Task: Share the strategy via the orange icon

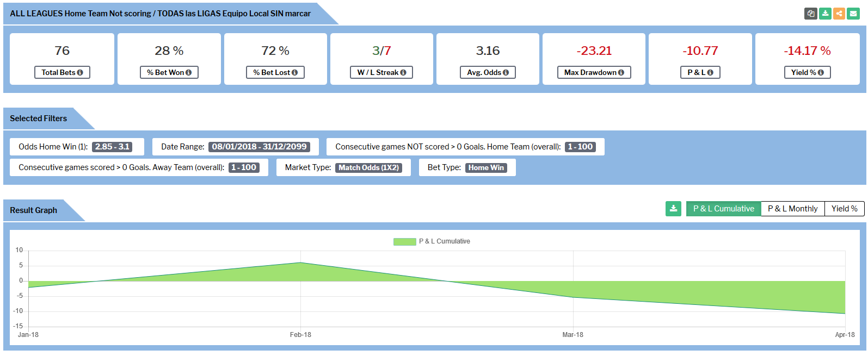Action: point(839,14)
